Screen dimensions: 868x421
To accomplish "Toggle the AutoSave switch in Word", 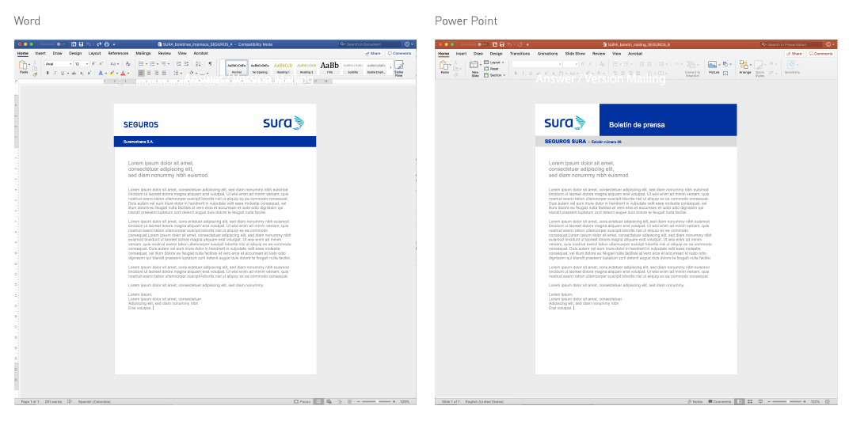I will 62,44.
